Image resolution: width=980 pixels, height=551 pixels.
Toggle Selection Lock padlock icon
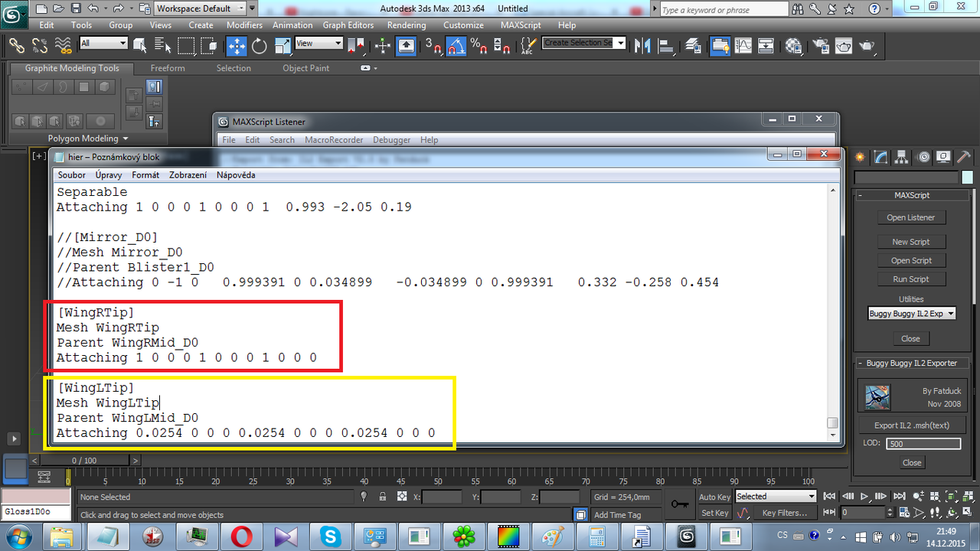click(x=382, y=497)
